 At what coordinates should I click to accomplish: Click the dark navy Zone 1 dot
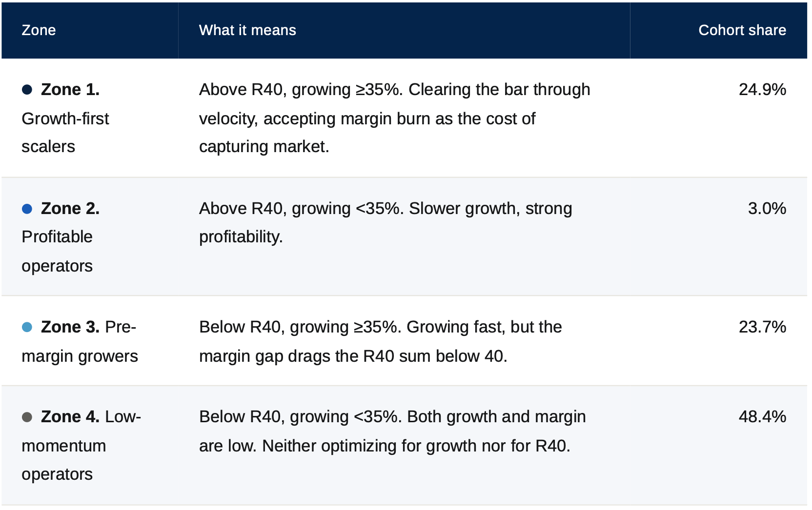[x=27, y=90]
